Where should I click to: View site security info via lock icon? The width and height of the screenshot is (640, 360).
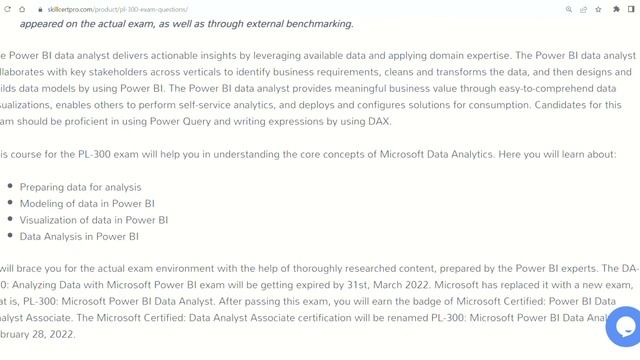coord(40,9)
